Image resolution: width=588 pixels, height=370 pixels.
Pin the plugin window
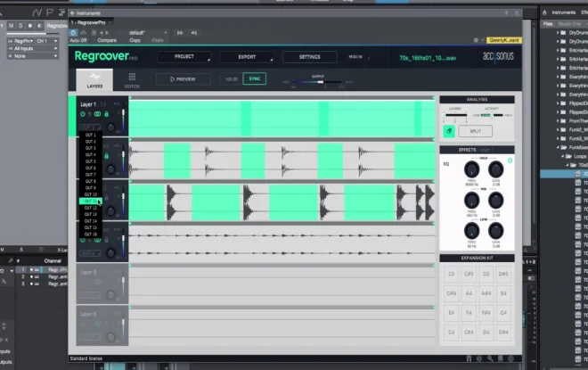click(506, 13)
